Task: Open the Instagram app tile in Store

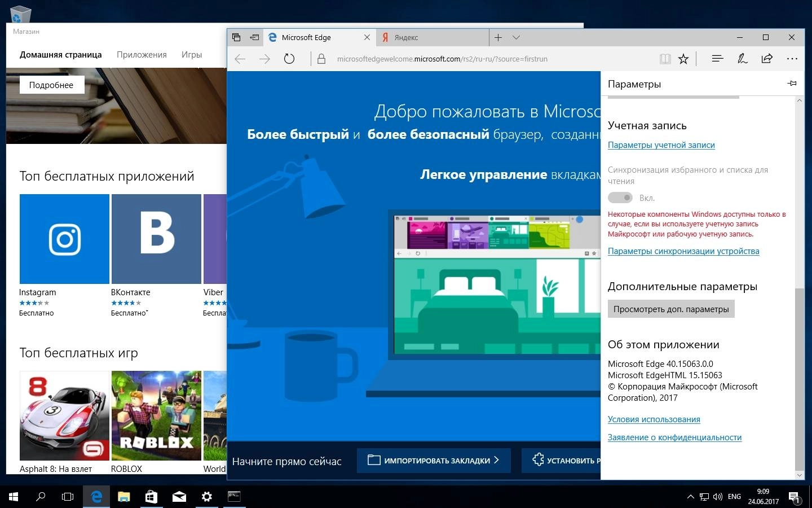Action: 64,239
